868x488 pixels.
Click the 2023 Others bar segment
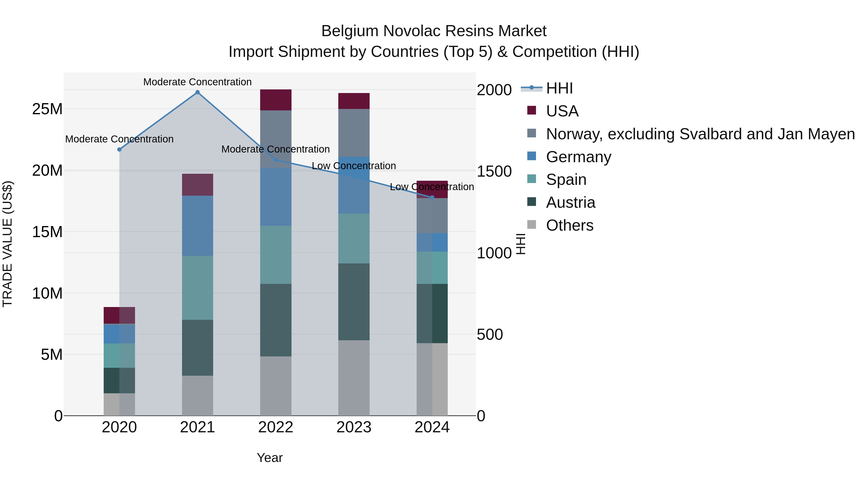pos(354,378)
